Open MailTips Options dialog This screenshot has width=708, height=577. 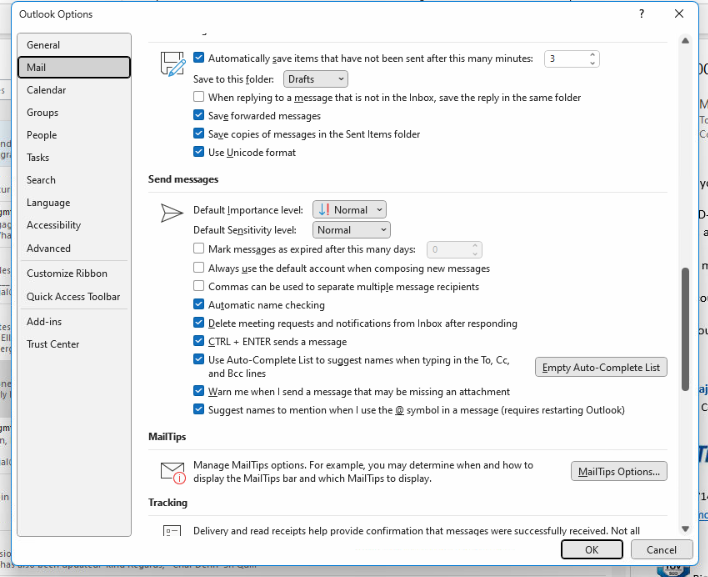619,471
